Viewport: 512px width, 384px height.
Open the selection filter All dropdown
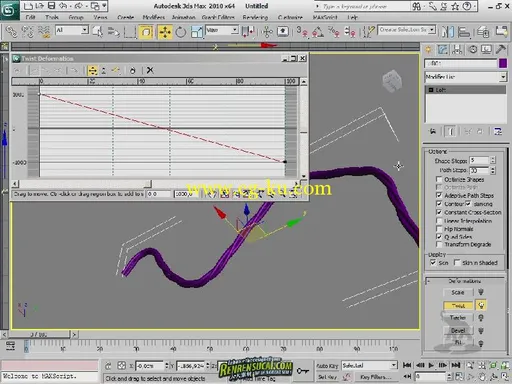[x=72, y=30]
